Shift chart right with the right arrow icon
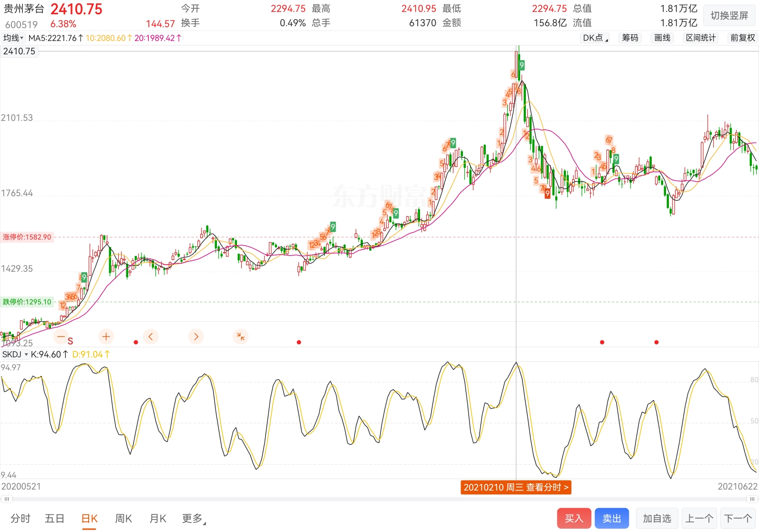Image resolution: width=759 pixels, height=532 pixels. tap(196, 337)
